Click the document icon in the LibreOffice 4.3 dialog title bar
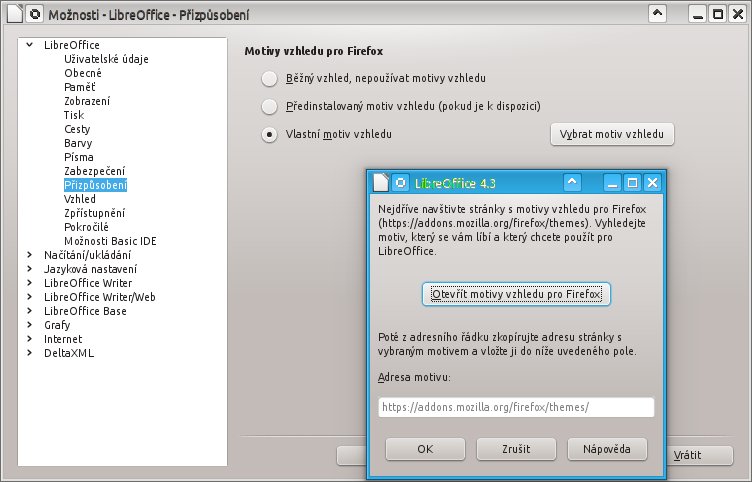Screen dimensions: 752x482 (381, 183)
